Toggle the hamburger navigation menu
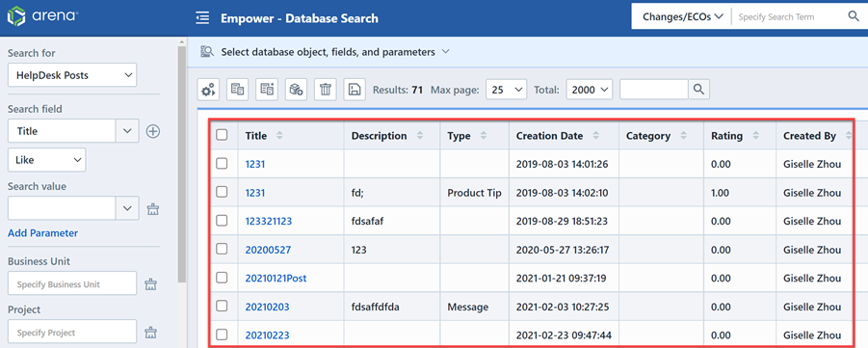 (x=202, y=18)
